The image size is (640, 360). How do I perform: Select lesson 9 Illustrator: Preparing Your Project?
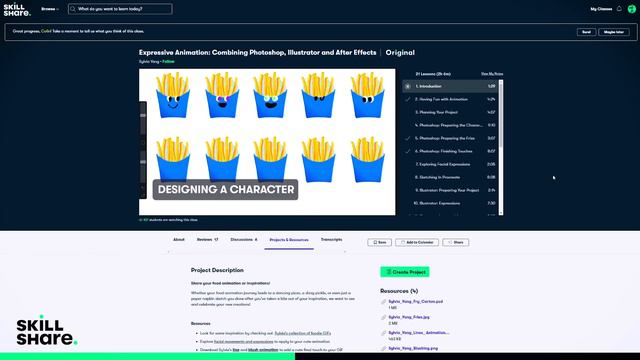[450, 191]
